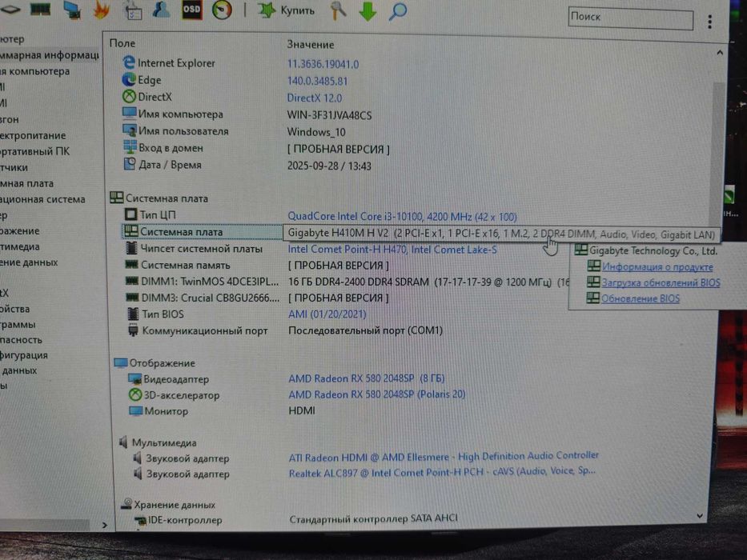The height and width of the screenshot is (560, 747).
Task: Open Информация о продукте link
Action: click(657, 267)
